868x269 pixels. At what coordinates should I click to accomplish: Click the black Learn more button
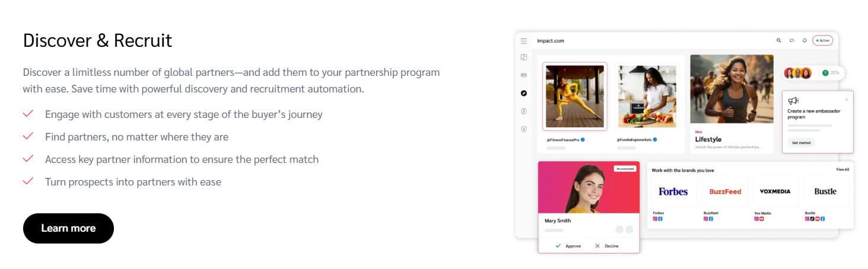coord(68,228)
